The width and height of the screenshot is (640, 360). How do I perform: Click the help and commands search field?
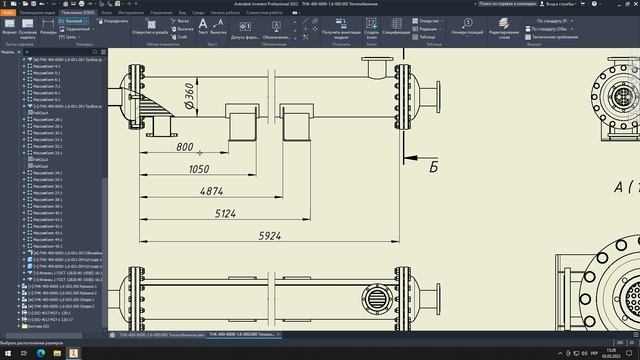(x=507, y=4)
